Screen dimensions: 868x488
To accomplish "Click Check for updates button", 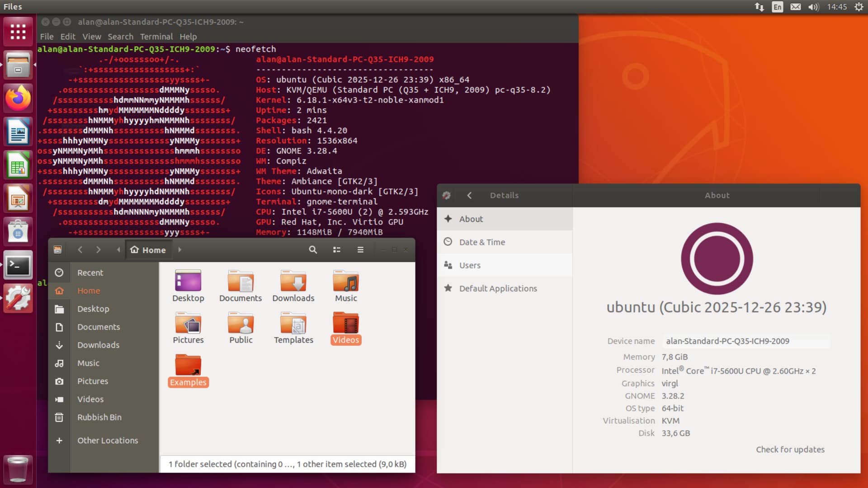I will point(790,450).
